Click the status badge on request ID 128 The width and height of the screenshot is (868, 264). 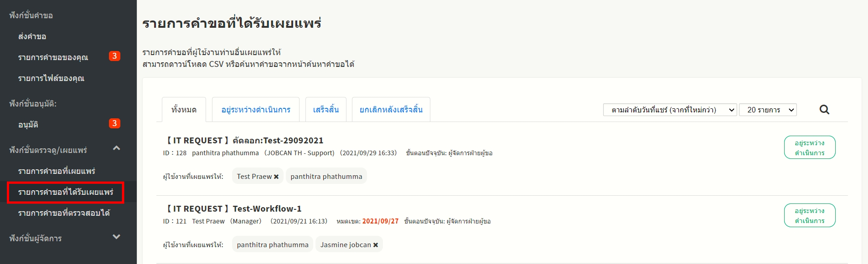click(810, 147)
